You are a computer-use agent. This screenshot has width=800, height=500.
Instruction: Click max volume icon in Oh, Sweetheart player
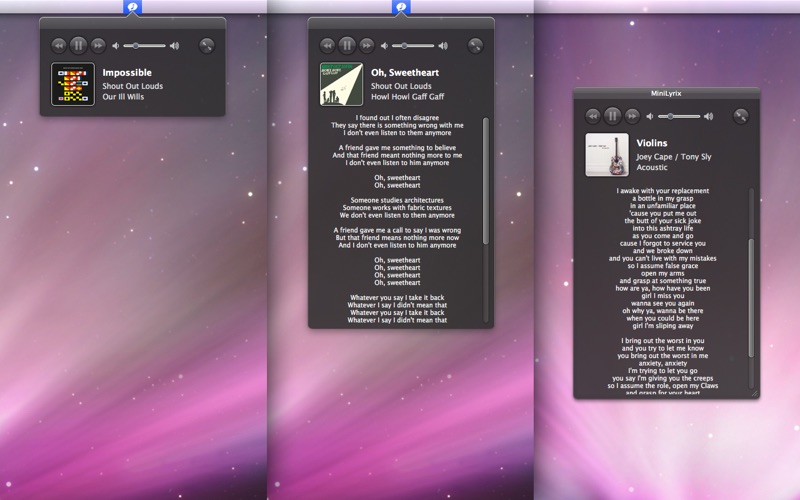coord(443,46)
